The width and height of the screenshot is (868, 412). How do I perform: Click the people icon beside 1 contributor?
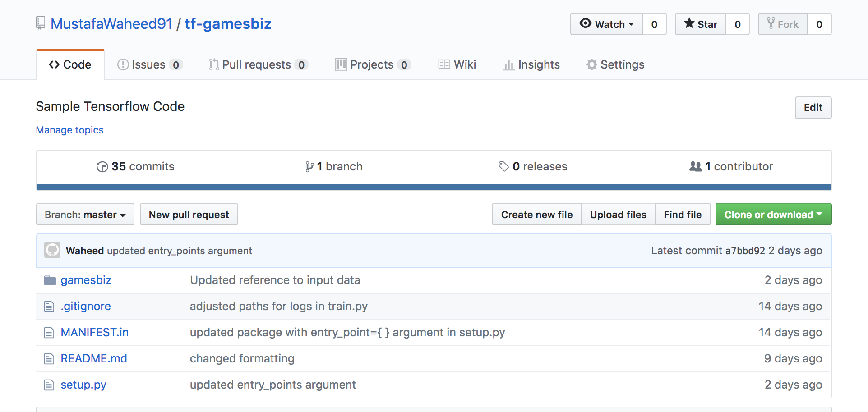[x=696, y=166]
